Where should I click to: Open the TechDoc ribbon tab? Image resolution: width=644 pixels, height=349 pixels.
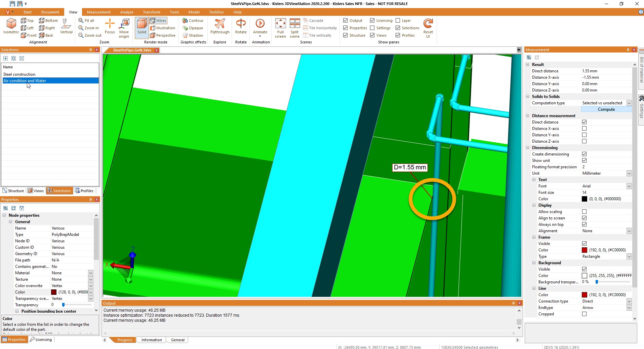click(x=216, y=12)
